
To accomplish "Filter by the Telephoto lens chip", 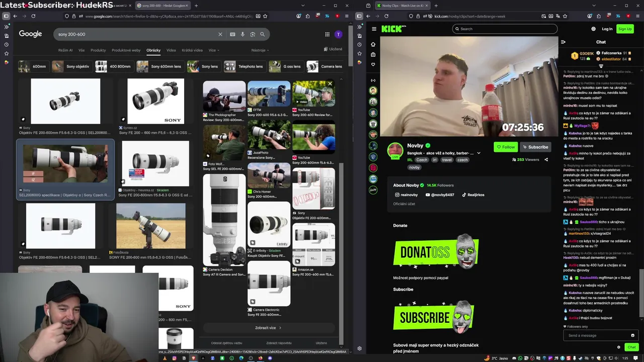I will coord(245,66).
